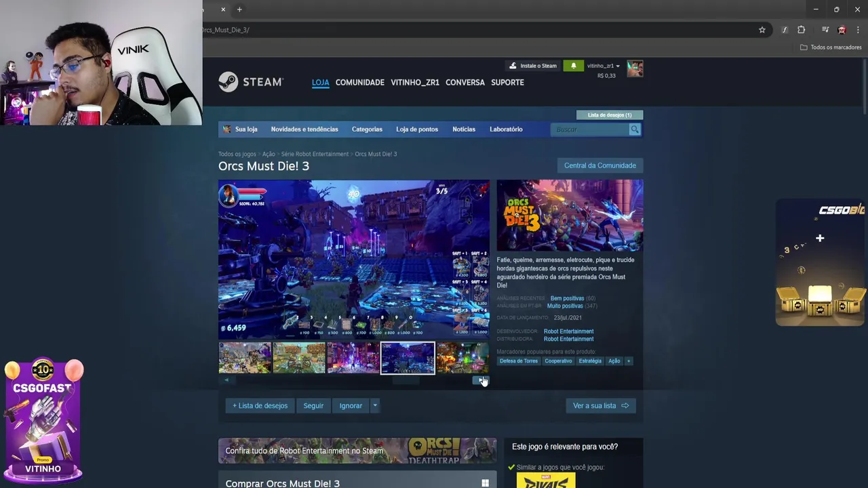Click Muito positivas reviews link

(565, 306)
